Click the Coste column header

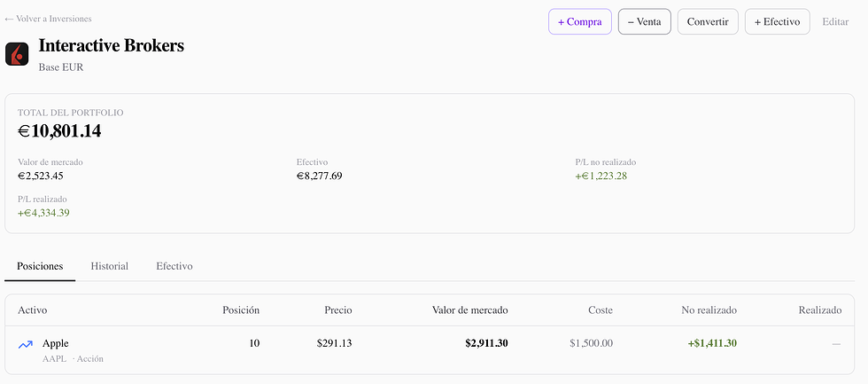pyautogui.click(x=601, y=310)
